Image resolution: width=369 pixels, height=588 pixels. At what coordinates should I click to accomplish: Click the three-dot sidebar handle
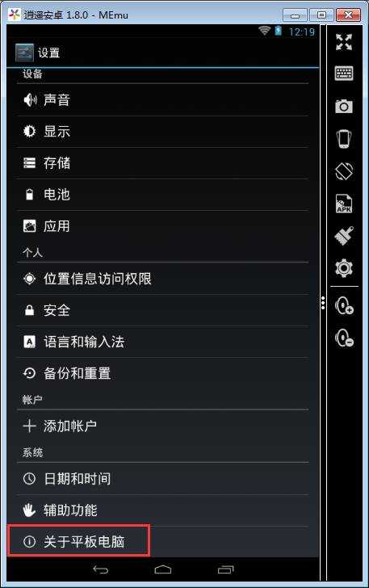click(x=323, y=303)
